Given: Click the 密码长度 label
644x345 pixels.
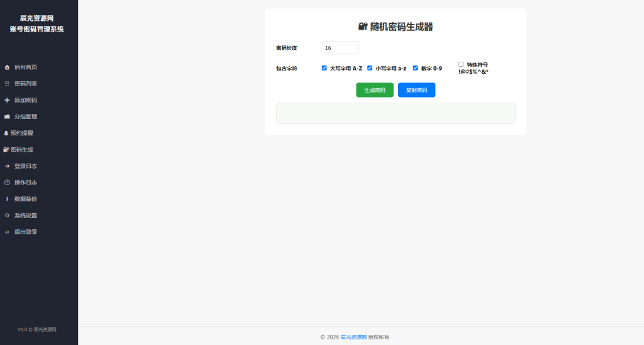Looking at the screenshot, I should pos(286,48).
